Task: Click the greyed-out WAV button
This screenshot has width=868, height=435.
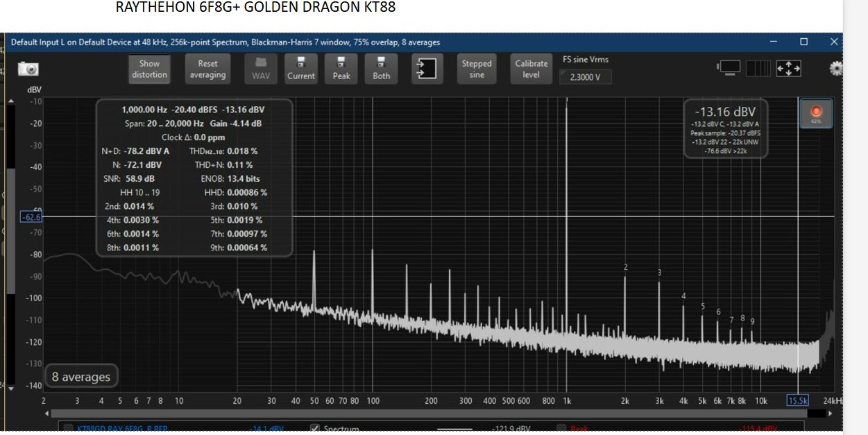Action: click(x=261, y=69)
